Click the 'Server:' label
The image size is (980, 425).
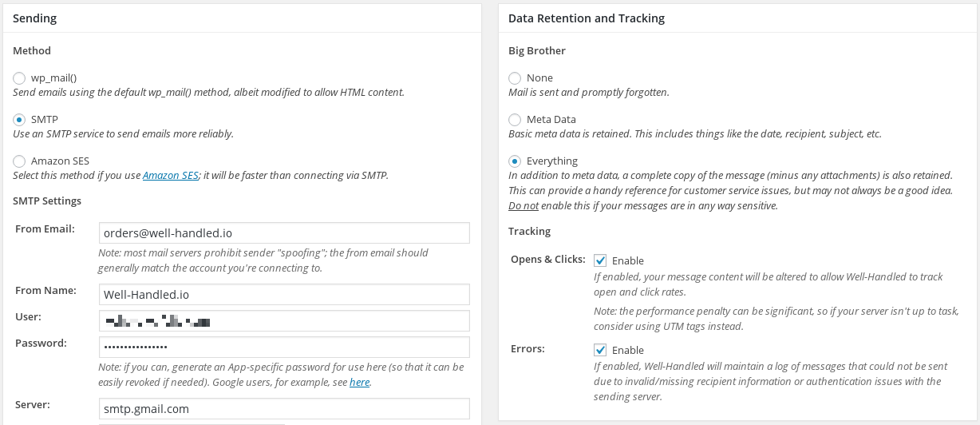click(x=33, y=405)
